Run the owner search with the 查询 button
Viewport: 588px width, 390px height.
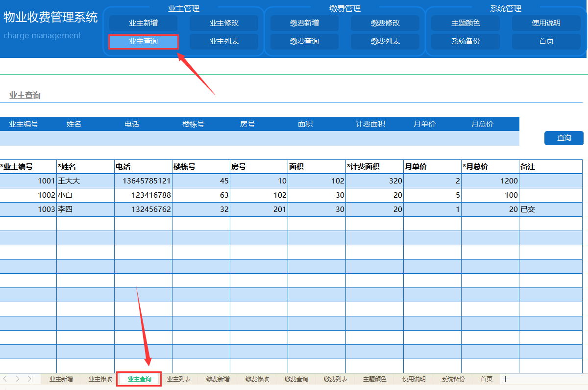coord(563,138)
